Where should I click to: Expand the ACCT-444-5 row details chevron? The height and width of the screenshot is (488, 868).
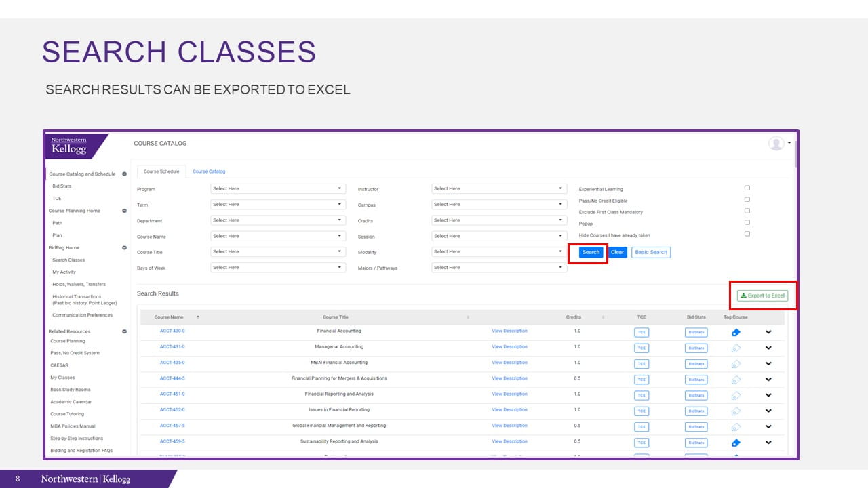click(768, 380)
